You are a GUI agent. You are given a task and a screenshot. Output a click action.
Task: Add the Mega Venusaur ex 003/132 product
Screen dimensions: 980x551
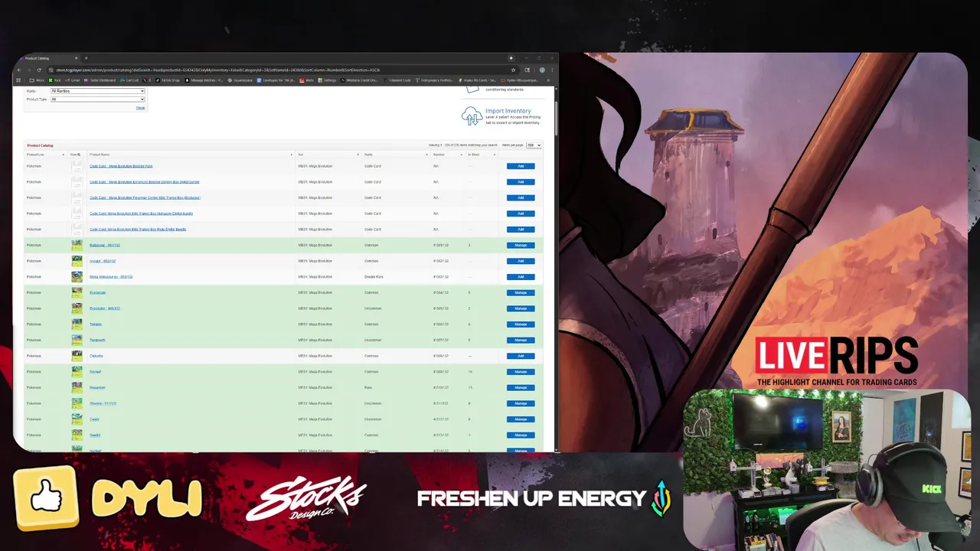coord(521,277)
